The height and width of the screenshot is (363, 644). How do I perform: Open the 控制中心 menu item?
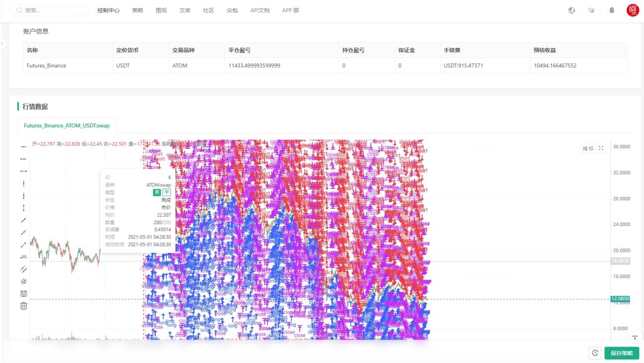tap(108, 10)
